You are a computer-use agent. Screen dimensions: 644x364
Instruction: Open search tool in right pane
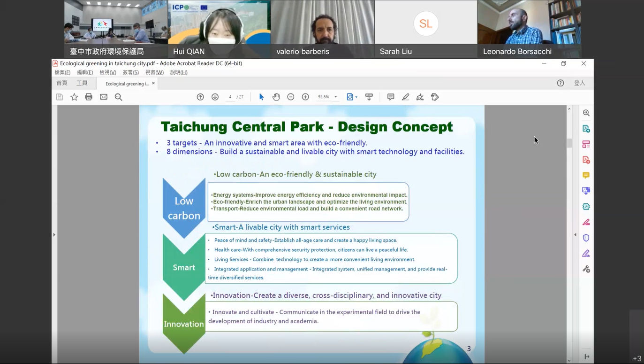(x=586, y=113)
